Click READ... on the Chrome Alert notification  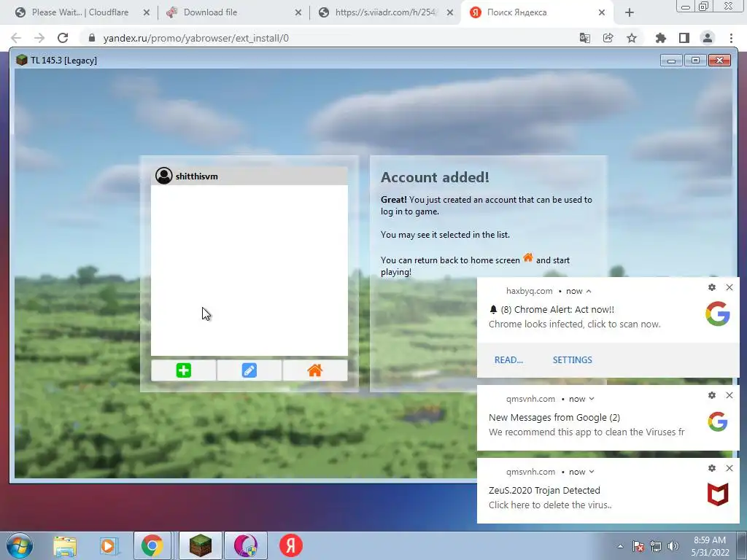click(508, 360)
